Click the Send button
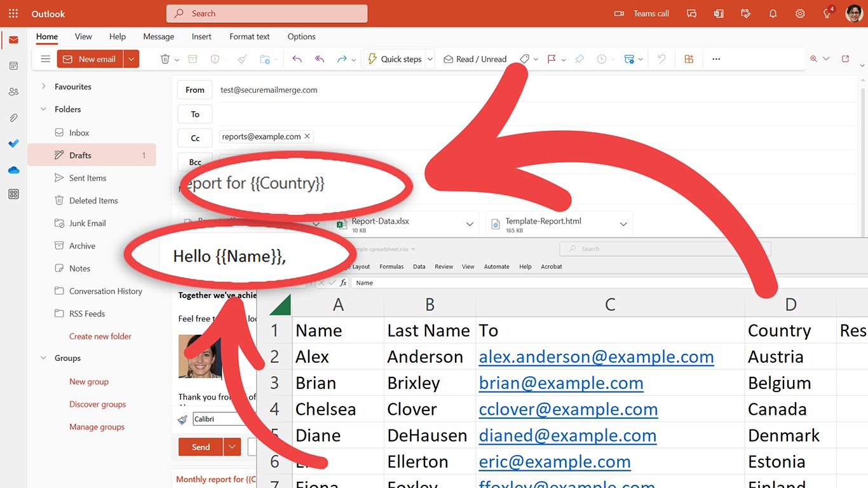Viewport: 868px width, 488px height. point(201,447)
